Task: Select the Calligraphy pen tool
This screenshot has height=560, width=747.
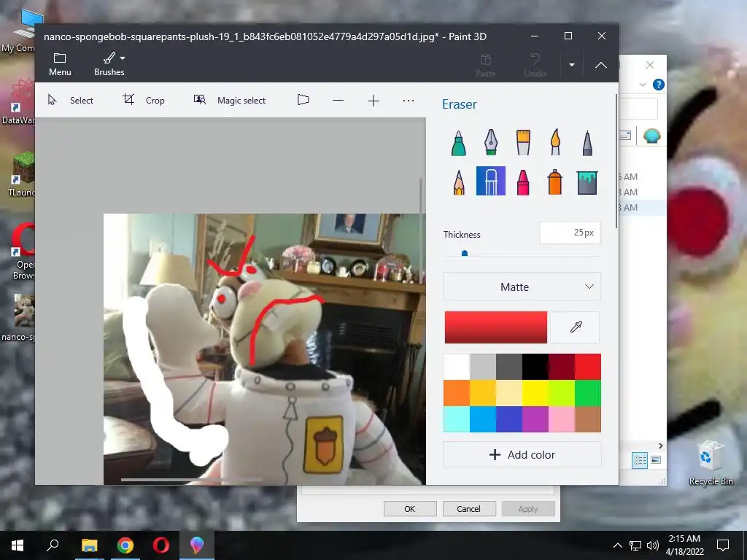Action: point(491,143)
